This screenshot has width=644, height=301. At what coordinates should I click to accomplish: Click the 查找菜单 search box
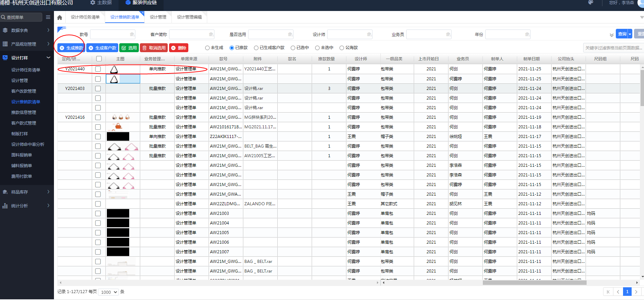pyautogui.click(x=21, y=17)
